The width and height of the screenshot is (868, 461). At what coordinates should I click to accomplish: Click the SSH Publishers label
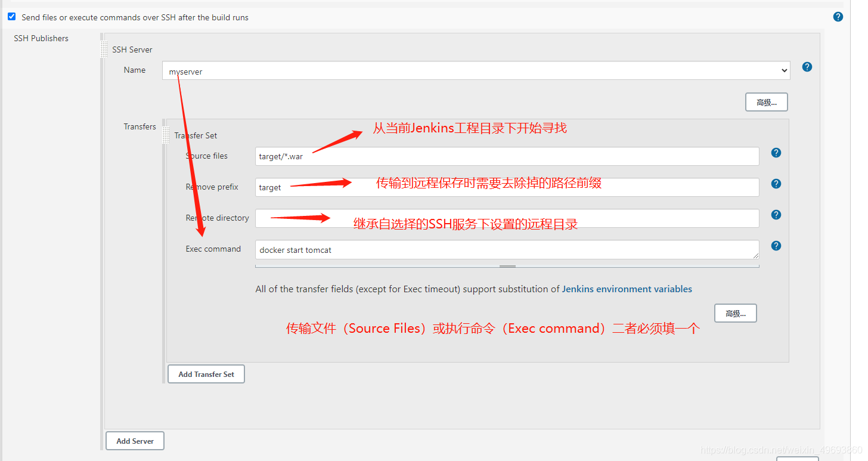coord(41,38)
